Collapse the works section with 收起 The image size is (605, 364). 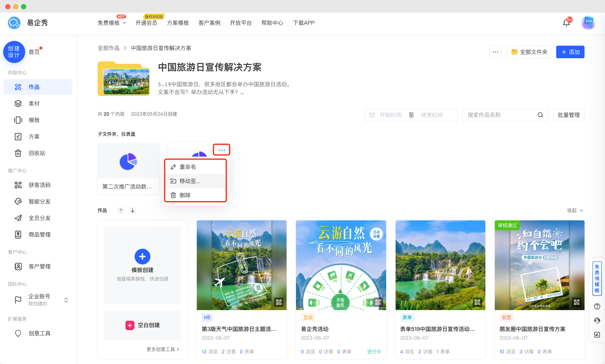[575, 211]
